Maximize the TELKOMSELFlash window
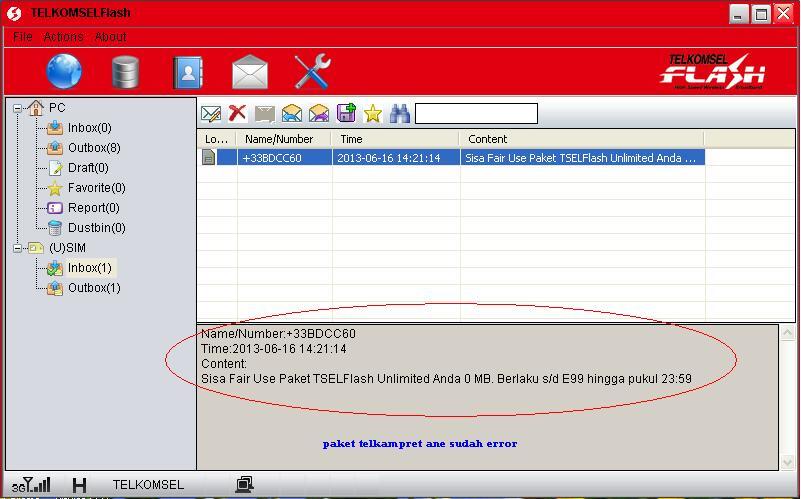801x499 pixels. point(761,14)
